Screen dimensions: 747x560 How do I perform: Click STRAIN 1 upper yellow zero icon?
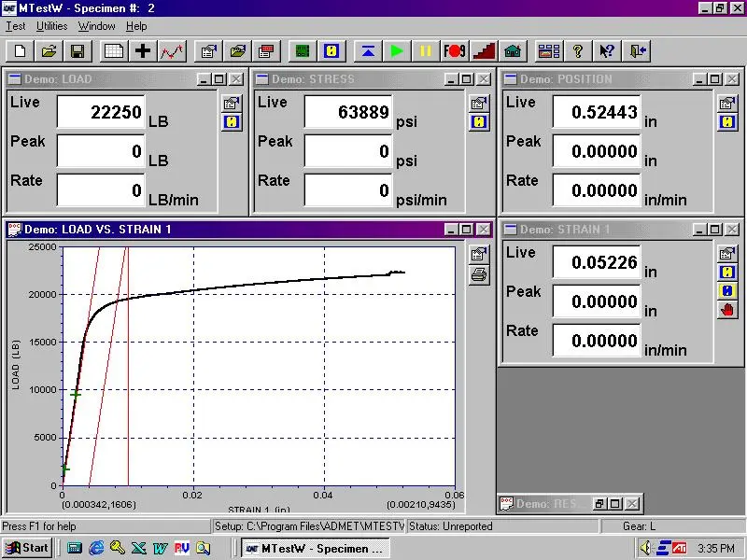click(727, 273)
